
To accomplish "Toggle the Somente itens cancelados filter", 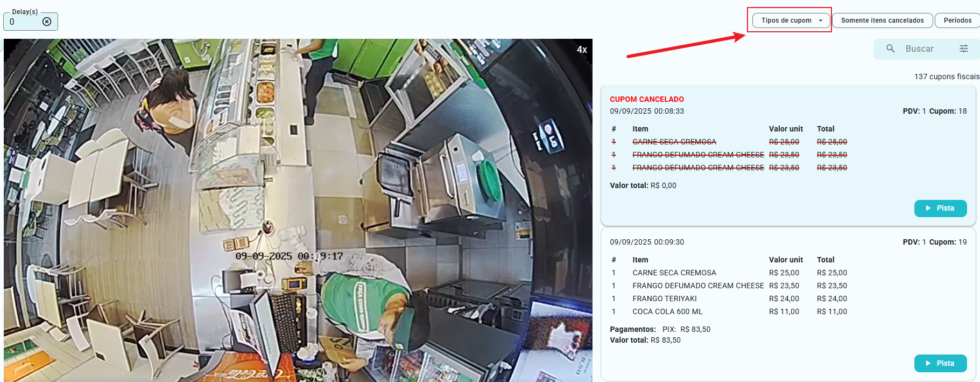I will tap(882, 20).
